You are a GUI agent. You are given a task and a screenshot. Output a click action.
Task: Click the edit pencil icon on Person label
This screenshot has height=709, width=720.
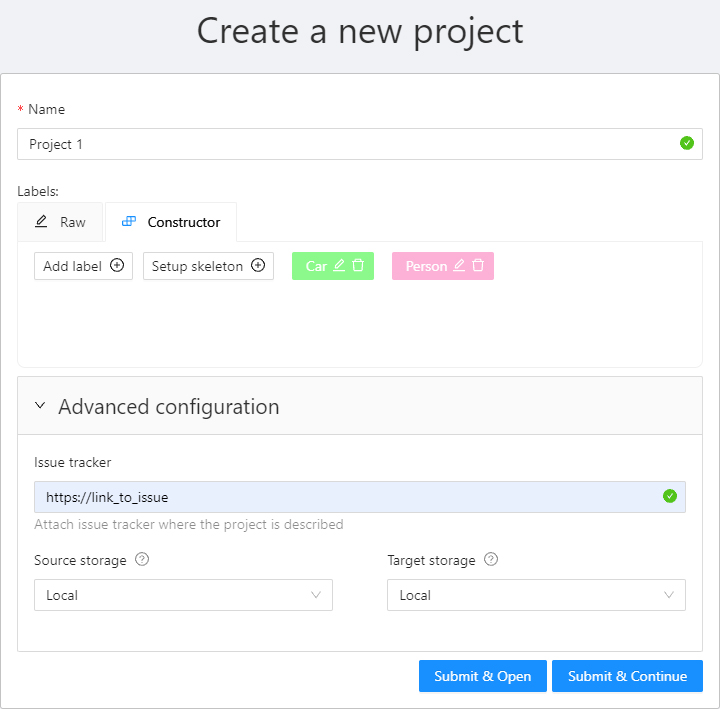tap(459, 266)
